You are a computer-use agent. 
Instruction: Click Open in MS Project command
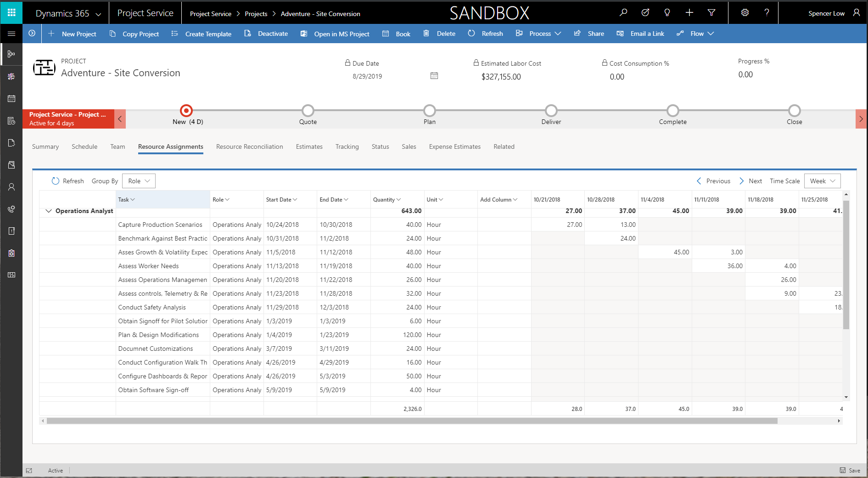(335, 34)
